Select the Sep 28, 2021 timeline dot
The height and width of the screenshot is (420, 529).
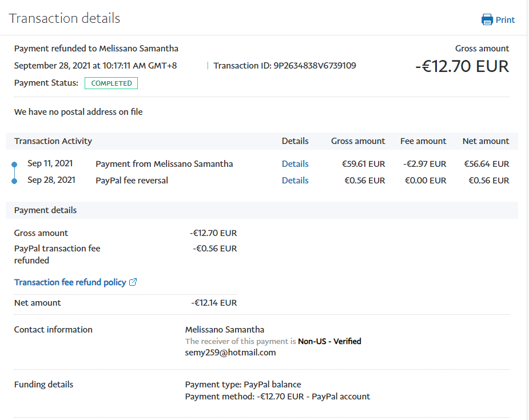pos(14,181)
